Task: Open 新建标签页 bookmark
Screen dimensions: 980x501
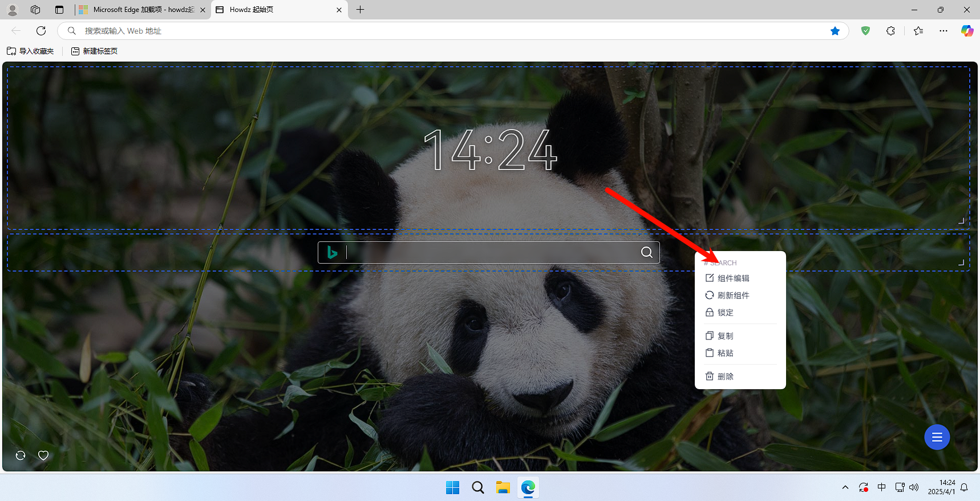Action: tap(94, 51)
